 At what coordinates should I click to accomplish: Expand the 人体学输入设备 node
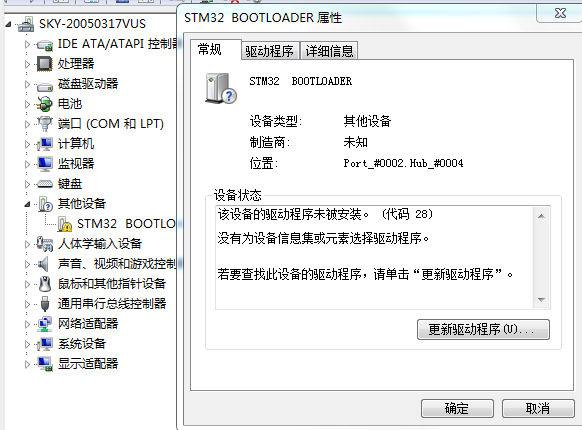point(27,244)
